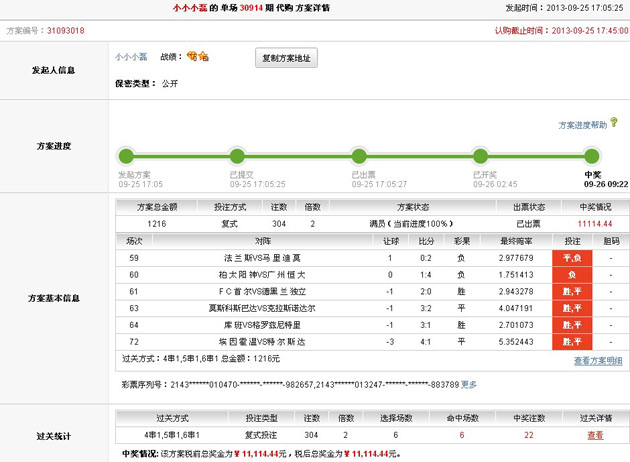Click the 已出票 progress node circle

coord(358,155)
